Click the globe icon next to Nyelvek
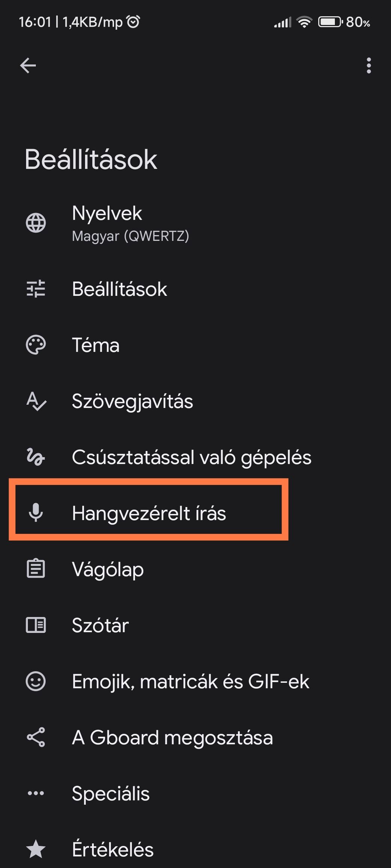The image size is (391, 868). (36, 223)
